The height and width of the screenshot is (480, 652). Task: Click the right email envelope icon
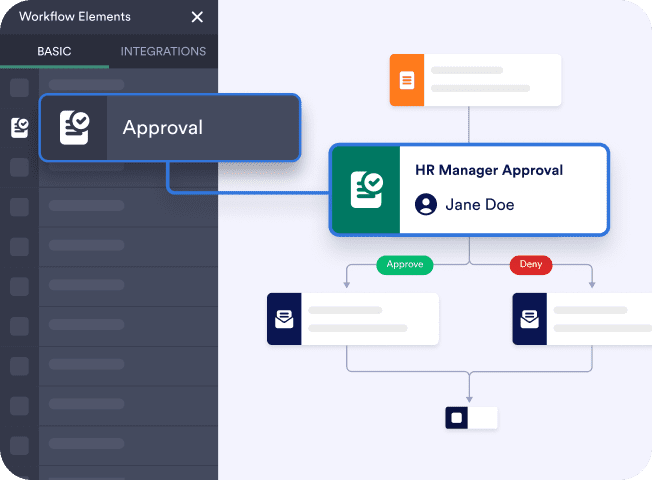pos(530,319)
